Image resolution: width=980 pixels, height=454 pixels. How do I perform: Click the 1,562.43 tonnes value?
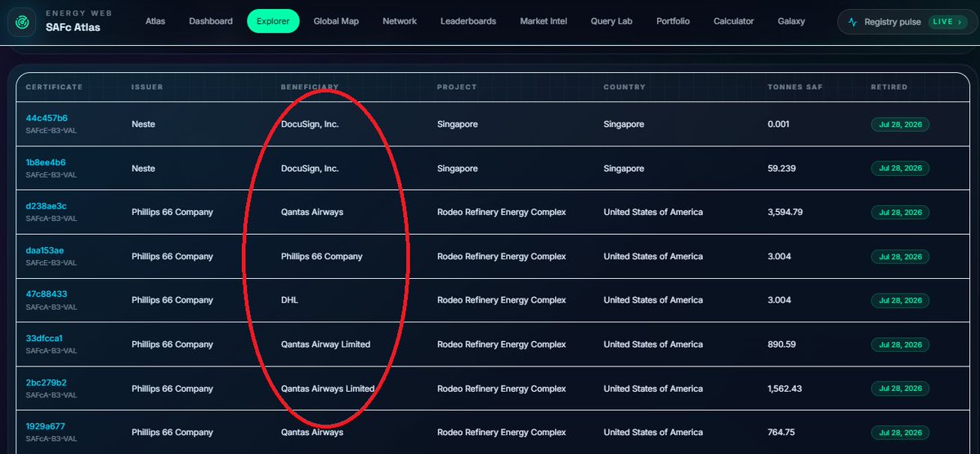[x=785, y=389]
